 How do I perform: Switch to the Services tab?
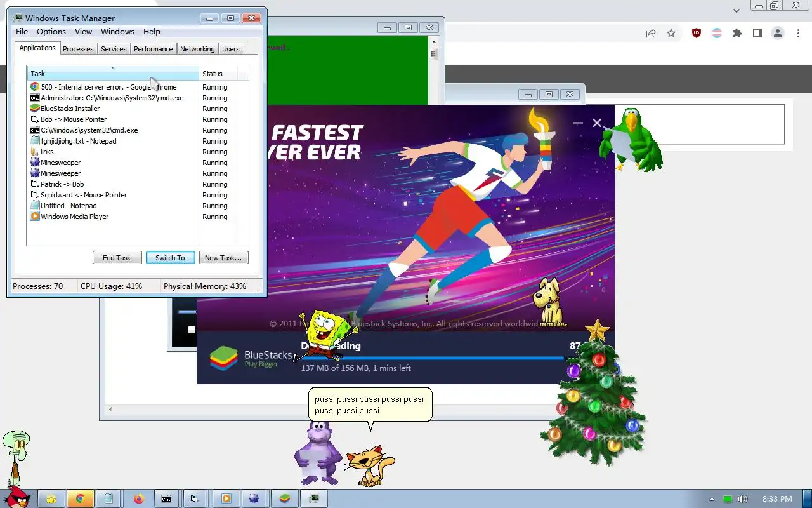point(114,49)
